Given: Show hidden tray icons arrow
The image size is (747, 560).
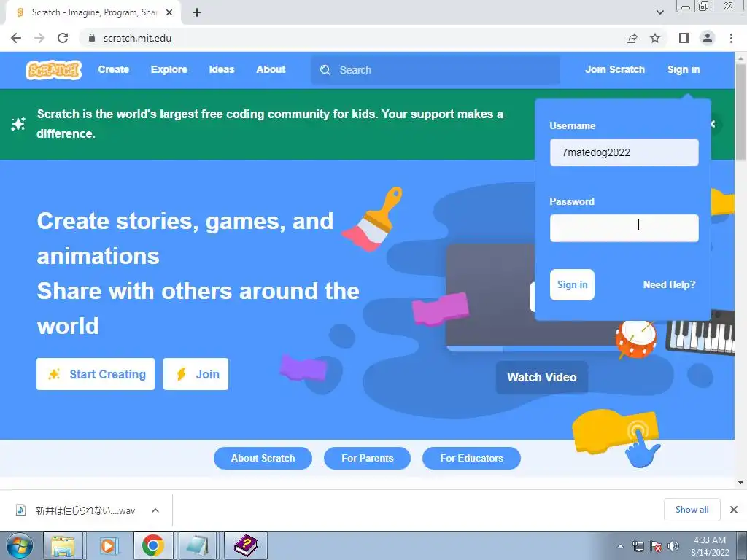Looking at the screenshot, I should pyautogui.click(x=620, y=547).
